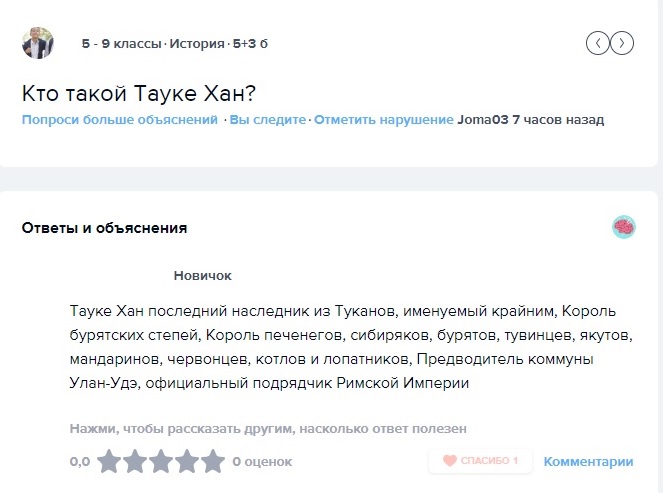Rate the answer one star
663x493 pixels.
[x=109, y=461]
